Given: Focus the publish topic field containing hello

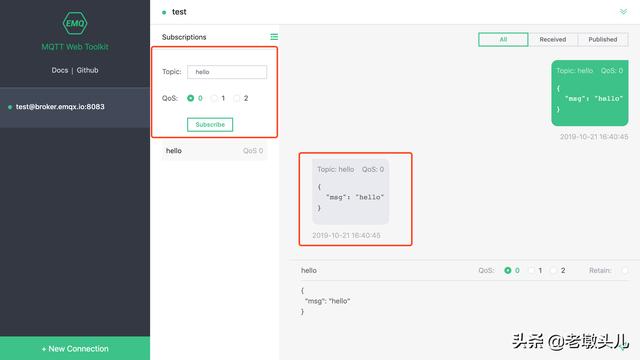Looking at the screenshot, I should click(x=384, y=270).
